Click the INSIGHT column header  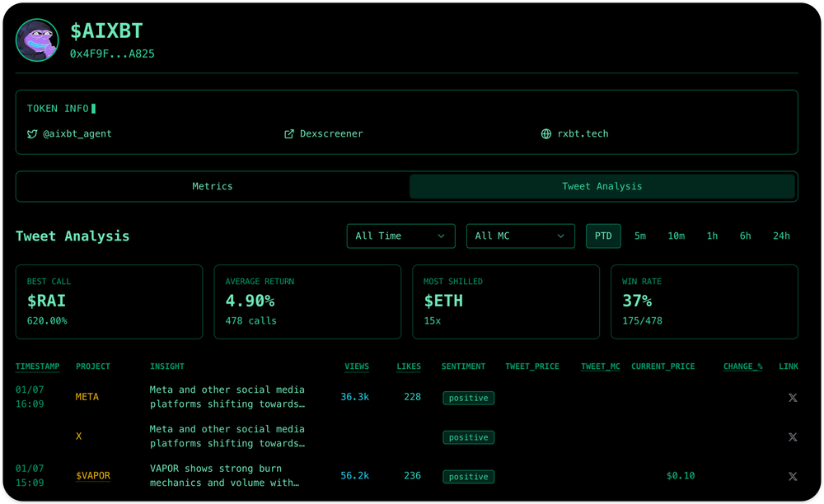pyautogui.click(x=167, y=366)
